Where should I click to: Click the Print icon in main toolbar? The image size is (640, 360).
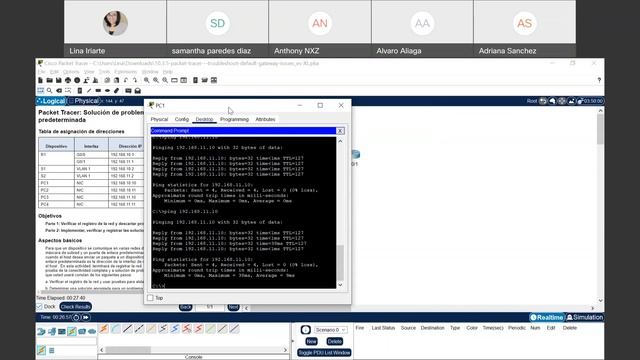(68, 80)
